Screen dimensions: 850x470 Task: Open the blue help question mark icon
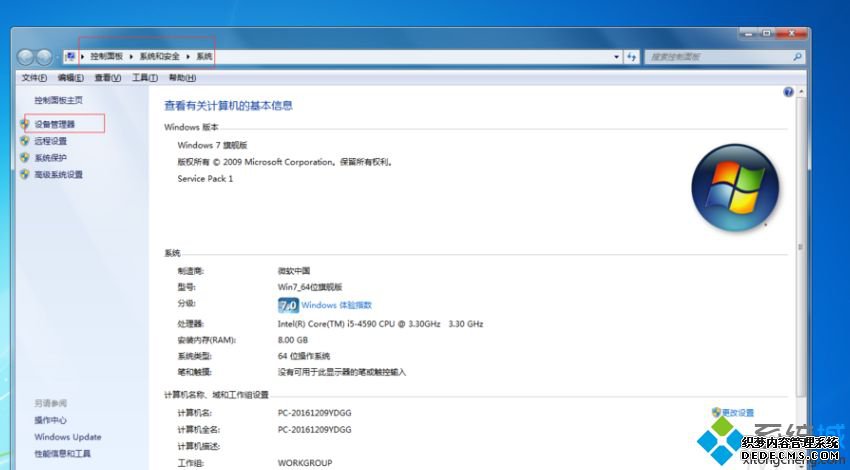pyautogui.click(x=788, y=92)
